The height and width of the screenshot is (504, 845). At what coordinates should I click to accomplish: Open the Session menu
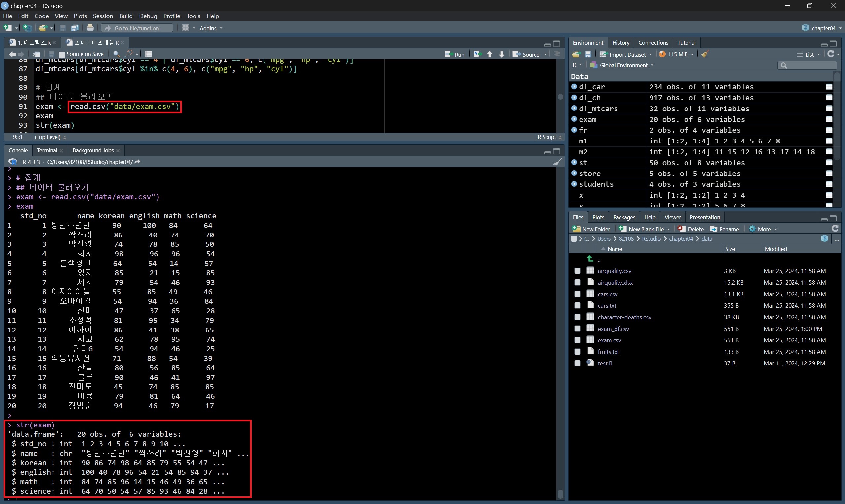pyautogui.click(x=103, y=16)
